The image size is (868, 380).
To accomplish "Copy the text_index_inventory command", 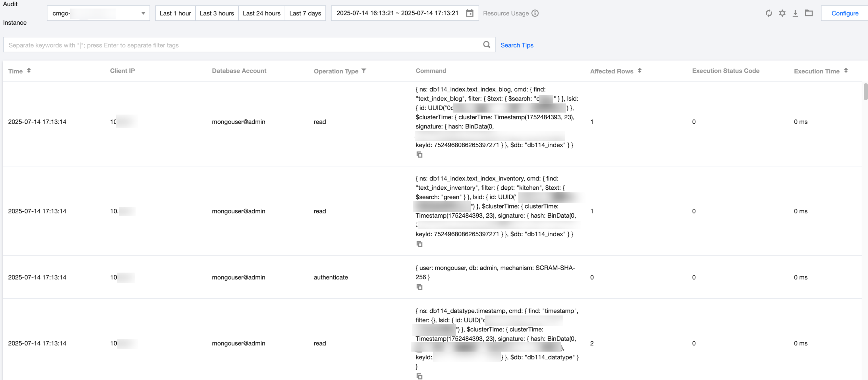I will (x=419, y=244).
